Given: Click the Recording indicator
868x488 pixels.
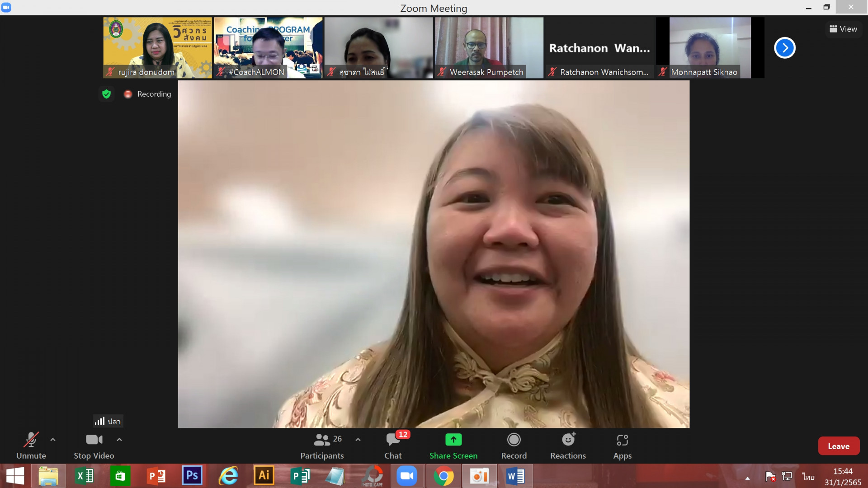Looking at the screenshot, I should tap(148, 94).
